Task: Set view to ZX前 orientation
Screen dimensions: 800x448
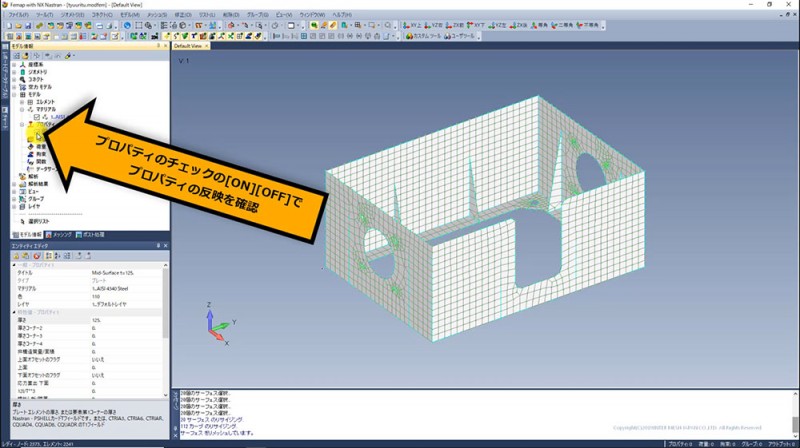Action: tap(455, 25)
